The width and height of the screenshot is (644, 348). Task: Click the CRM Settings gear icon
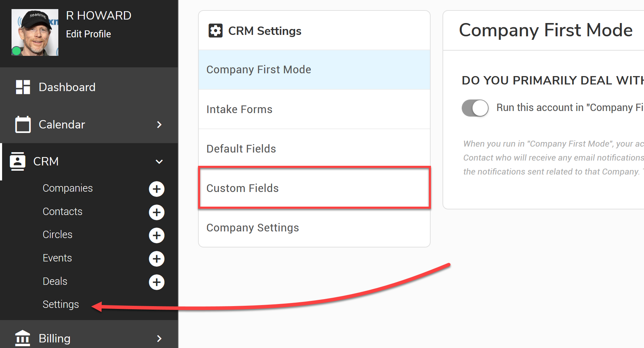click(x=215, y=30)
